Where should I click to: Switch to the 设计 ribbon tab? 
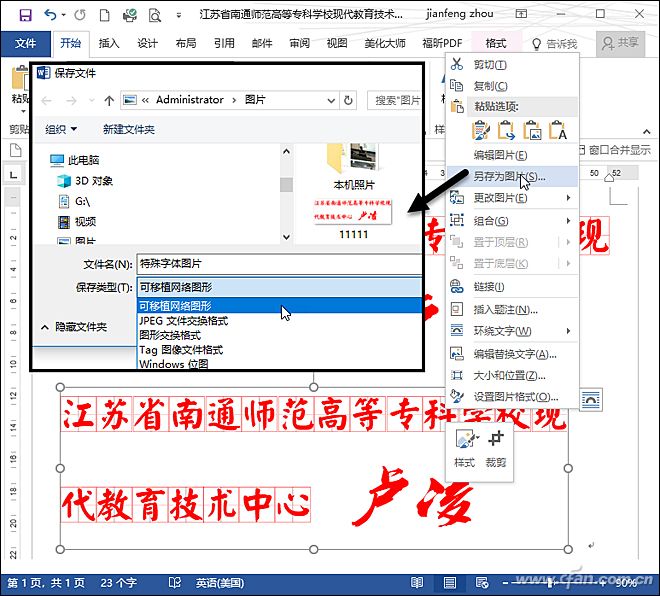coord(147,43)
